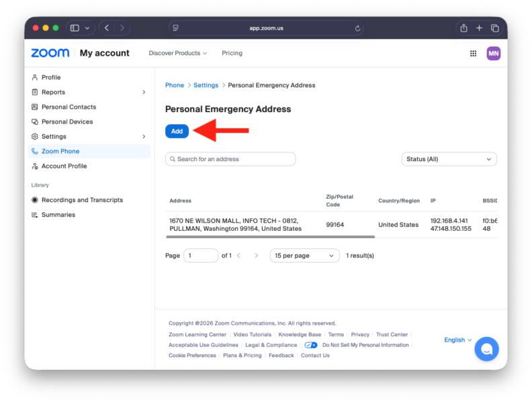
Task: Click the Recordings and Transcripts icon
Action: click(35, 199)
